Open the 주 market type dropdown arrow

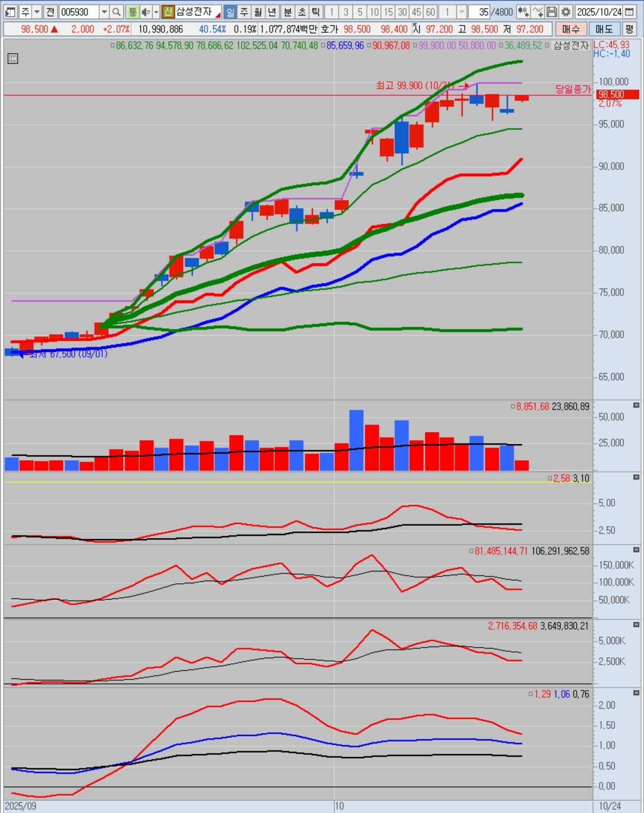37,12
